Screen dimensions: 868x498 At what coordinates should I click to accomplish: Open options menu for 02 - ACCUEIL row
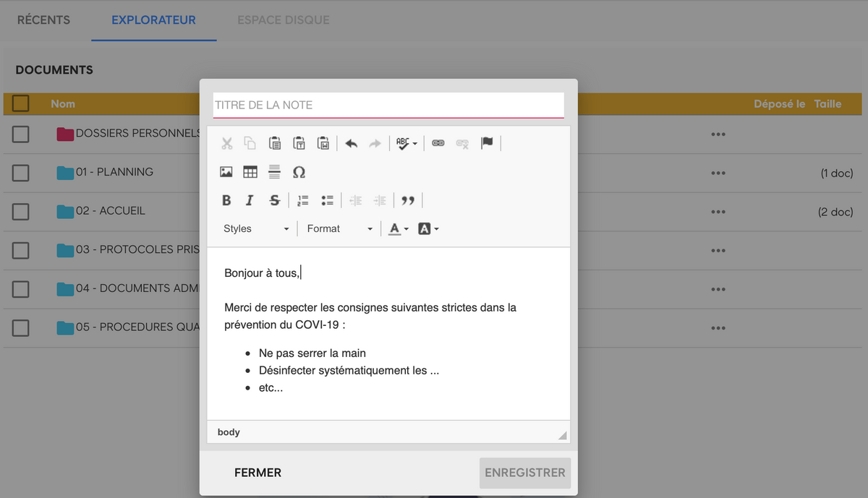click(x=718, y=212)
